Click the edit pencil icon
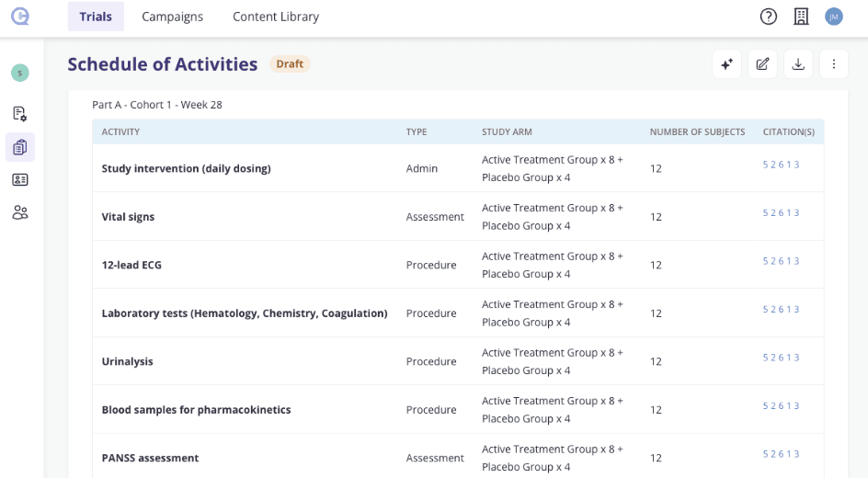This screenshot has width=868, height=478. pos(762,64)
